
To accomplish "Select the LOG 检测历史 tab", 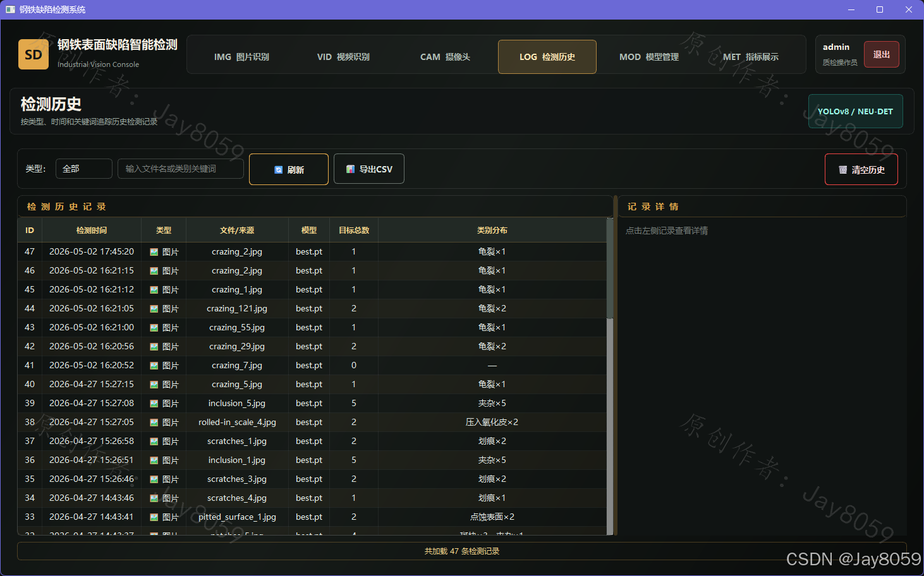I will 547,57.
